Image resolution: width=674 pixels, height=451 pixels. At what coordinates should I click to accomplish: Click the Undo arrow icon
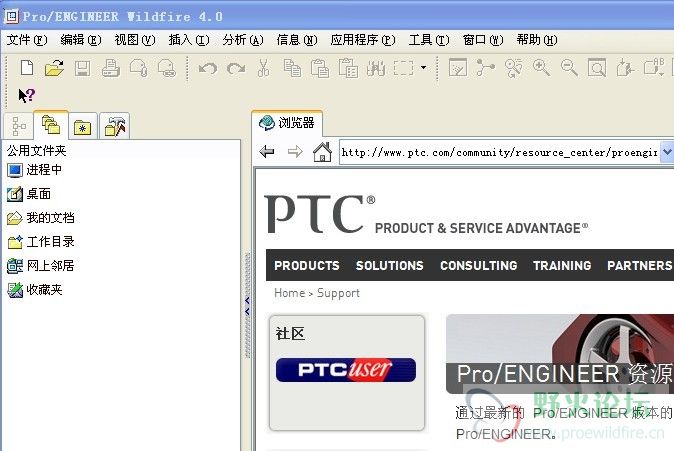(208, 68)
